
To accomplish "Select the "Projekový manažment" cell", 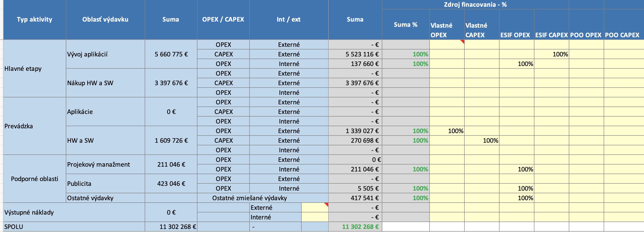I will [x=99, y=164].
